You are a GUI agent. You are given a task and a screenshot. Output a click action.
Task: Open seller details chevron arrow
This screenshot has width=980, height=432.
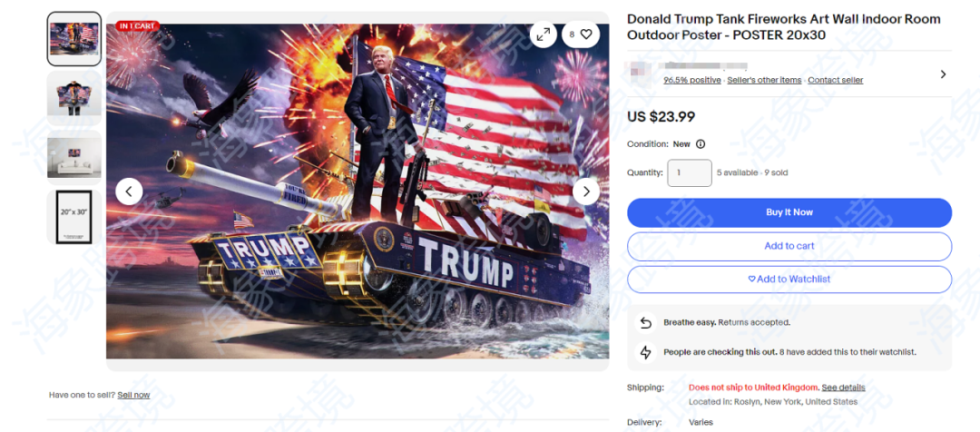click(943, 74)
